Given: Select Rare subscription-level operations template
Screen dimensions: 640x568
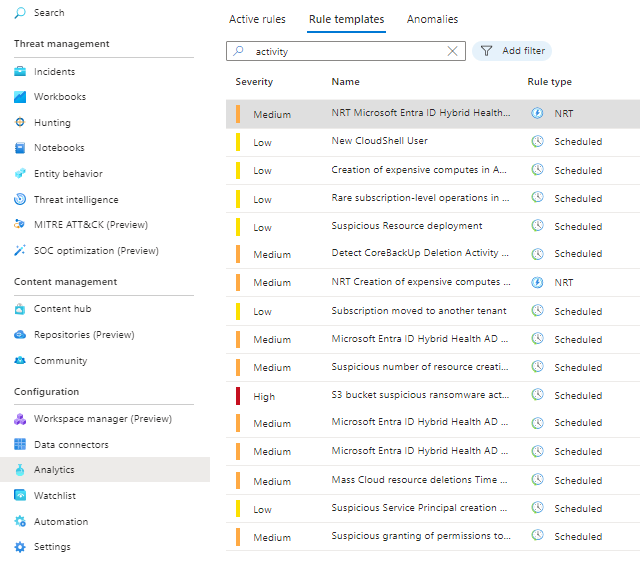Looking at the screenshot, I should 420,198.
